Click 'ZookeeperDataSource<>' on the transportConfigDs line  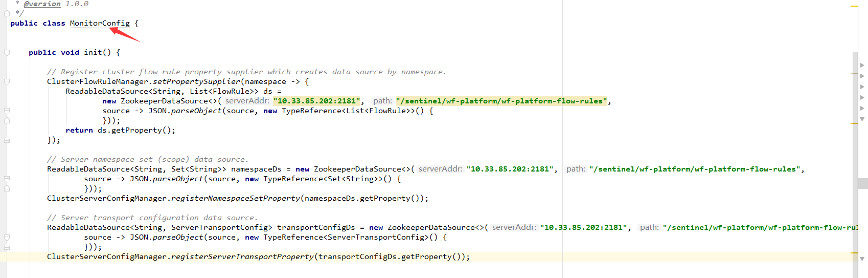coord(436,227)
